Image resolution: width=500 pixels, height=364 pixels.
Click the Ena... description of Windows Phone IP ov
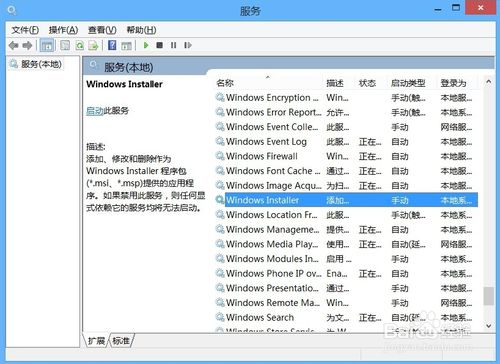[337, 274]
